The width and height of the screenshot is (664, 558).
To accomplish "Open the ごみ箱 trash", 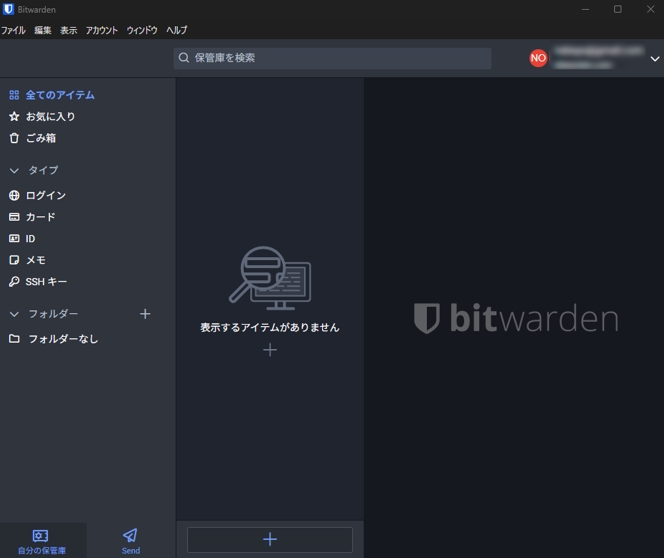I will (x=40, y=138).
